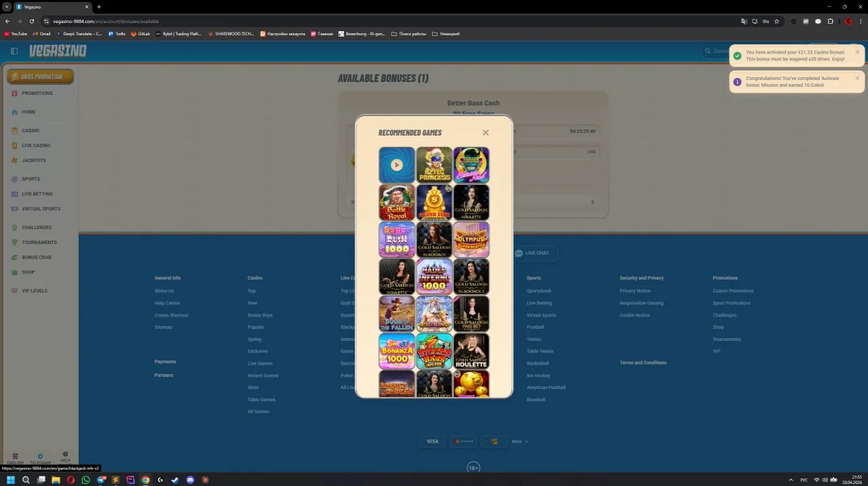Open Bonus Crab in the sidebar
The width and height of the screenshot is (868, 486).
coord(36,258)
